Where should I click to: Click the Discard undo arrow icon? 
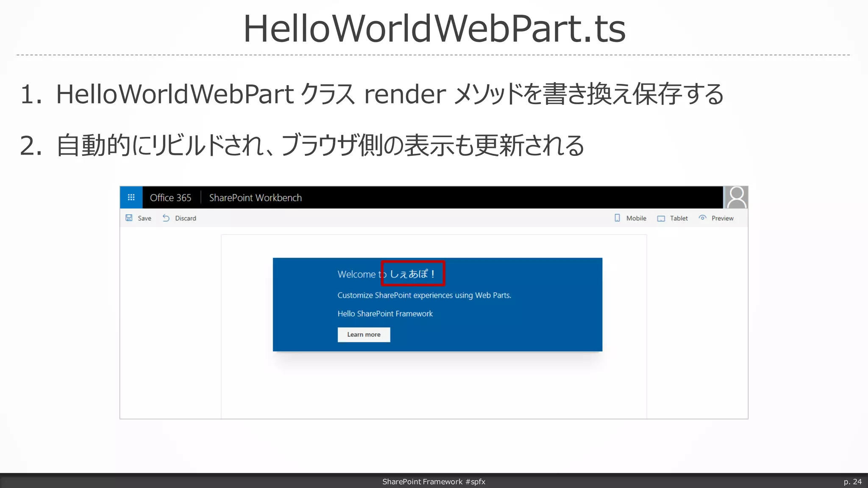click(x=166, y=218)
